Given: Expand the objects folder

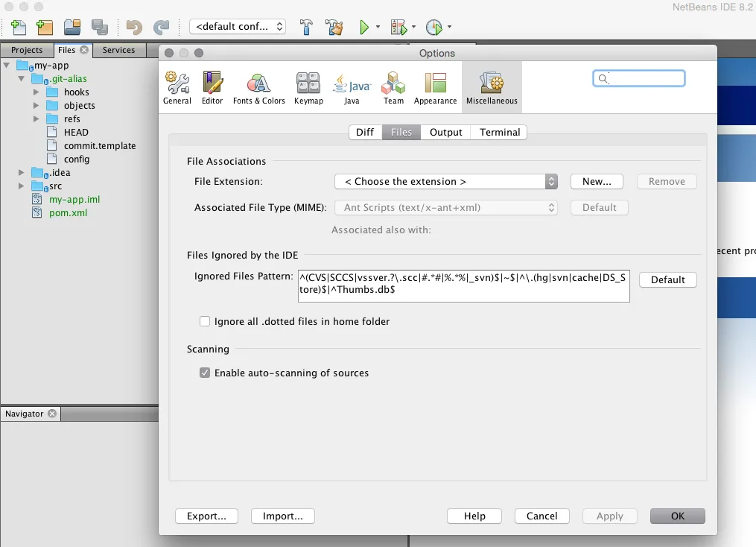Looking at the screenshot, I should pos(36,105).
